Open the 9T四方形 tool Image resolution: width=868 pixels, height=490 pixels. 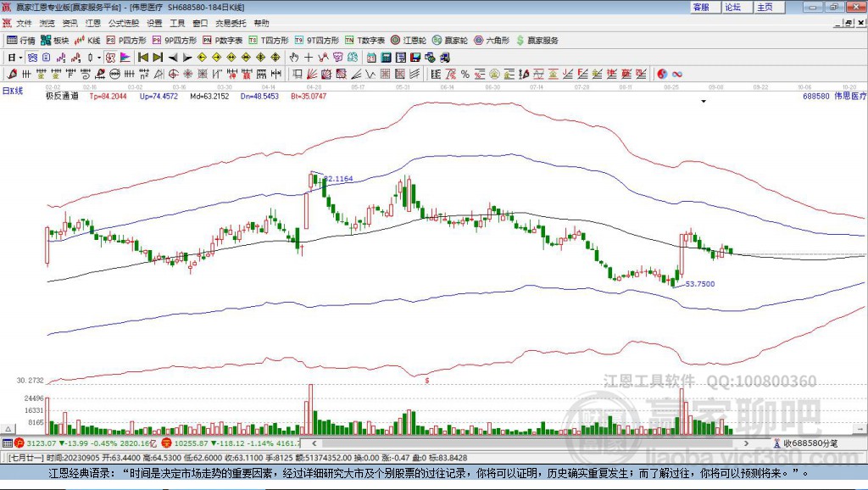tap(317, 41)
